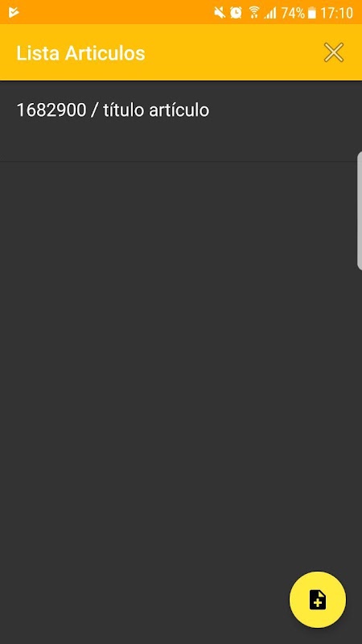Tap the 74% battery percentage text
This screenshot has height=644, width=362.
(293, 13)
